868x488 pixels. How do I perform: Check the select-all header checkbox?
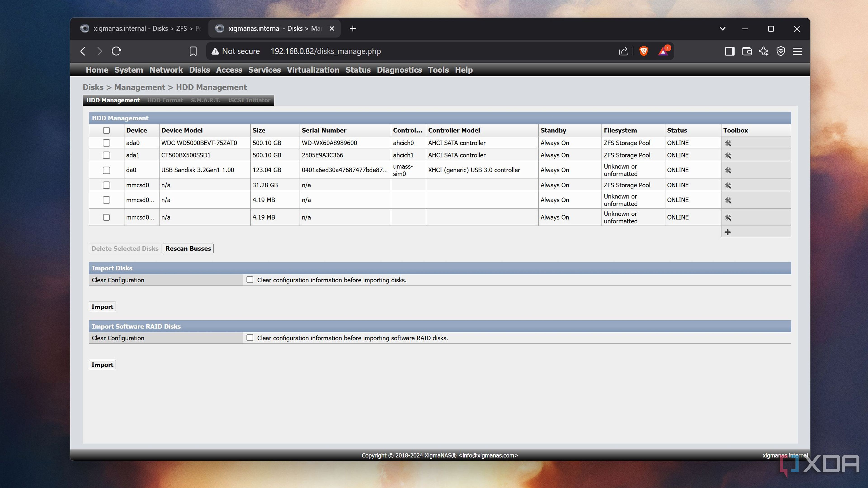point(106,130)
